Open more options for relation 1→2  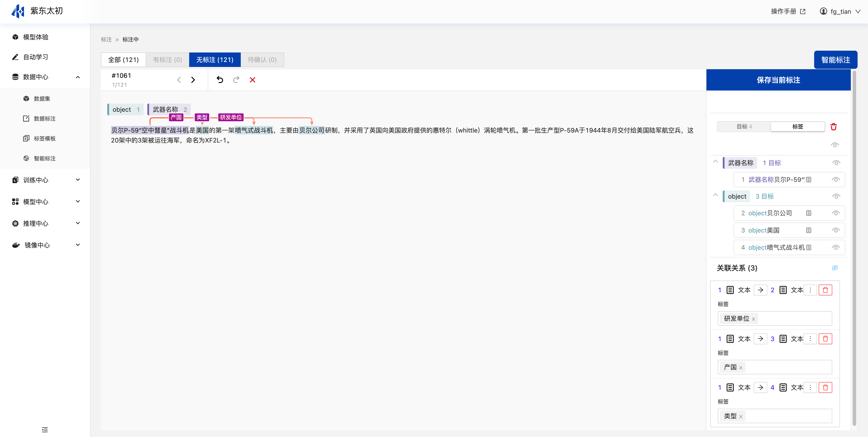810,290
